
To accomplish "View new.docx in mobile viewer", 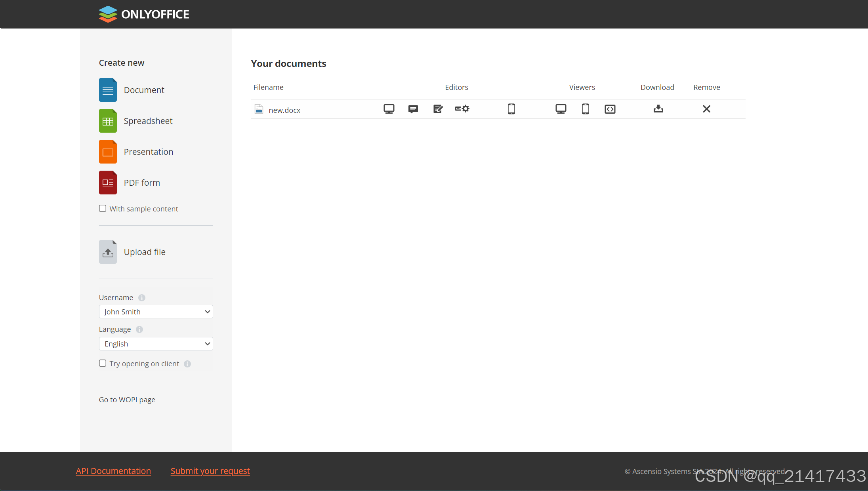I will (x=585, y=109).
